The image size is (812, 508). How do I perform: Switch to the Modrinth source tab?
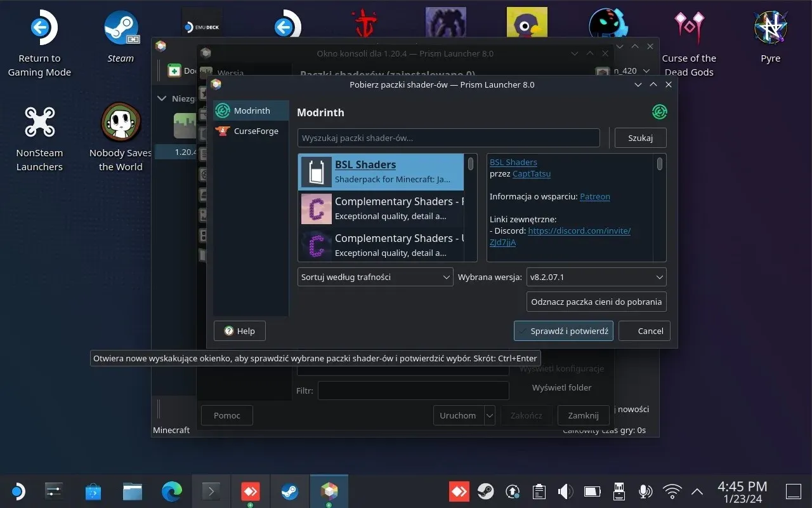tap(251, 110)
